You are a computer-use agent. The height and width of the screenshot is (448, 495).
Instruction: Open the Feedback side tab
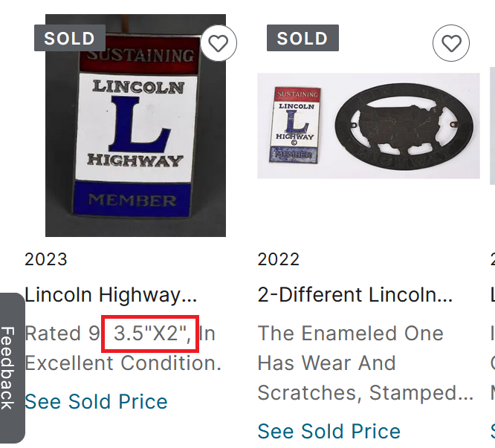[x=9, y=368]
